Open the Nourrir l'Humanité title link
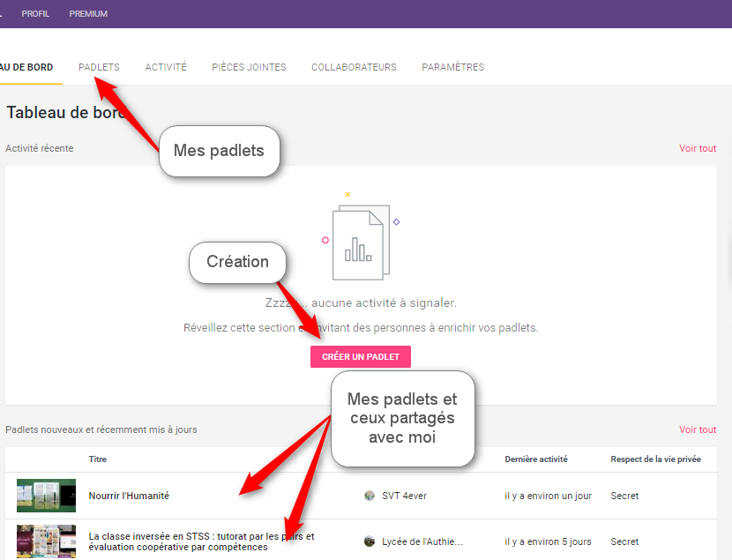732x560 pixels. (x=129, y=496)
